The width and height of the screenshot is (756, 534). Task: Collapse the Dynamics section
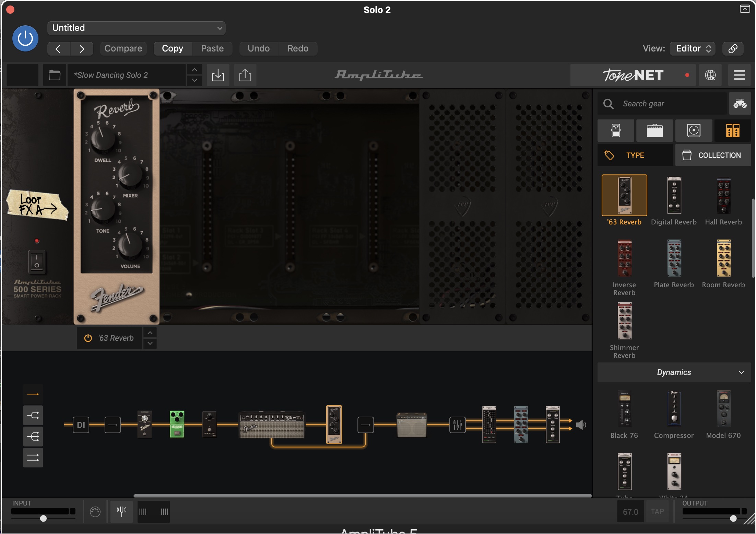674,372
